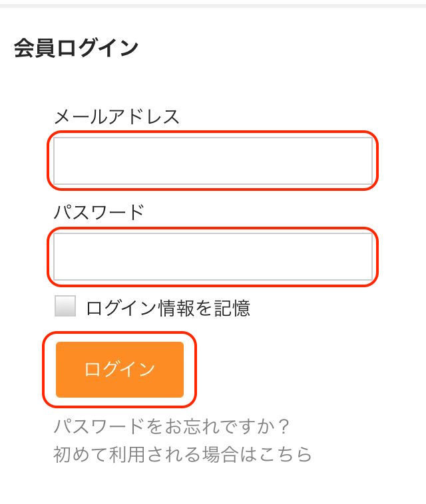The height and width of the screenshot is (504, 426).
Task: Select the 会員ログイン heading
Action: point(76,49)
